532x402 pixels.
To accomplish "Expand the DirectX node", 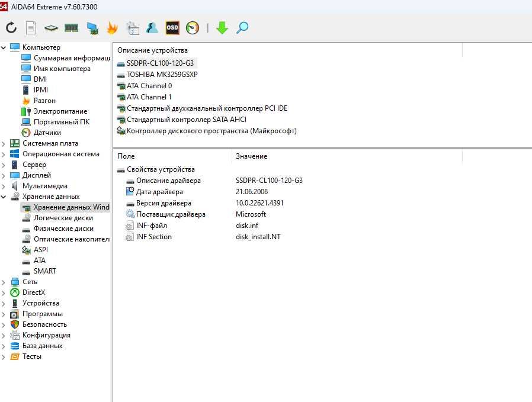I will pos(4,292).
